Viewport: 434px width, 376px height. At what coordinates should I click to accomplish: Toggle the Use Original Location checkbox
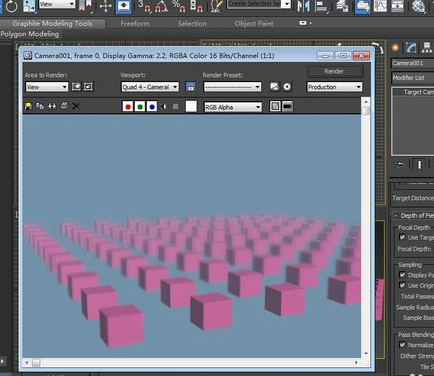402,285
